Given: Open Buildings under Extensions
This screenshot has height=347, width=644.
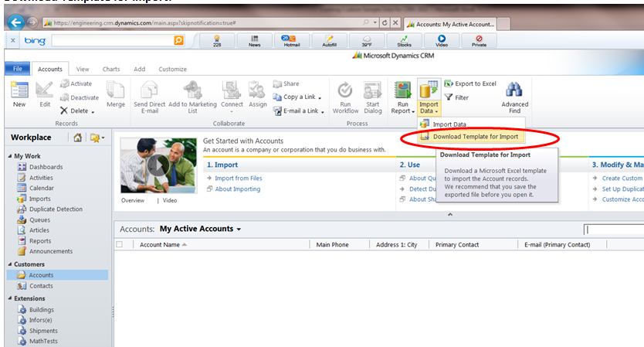Looking at the screenshot, I should tap(42, 310).
